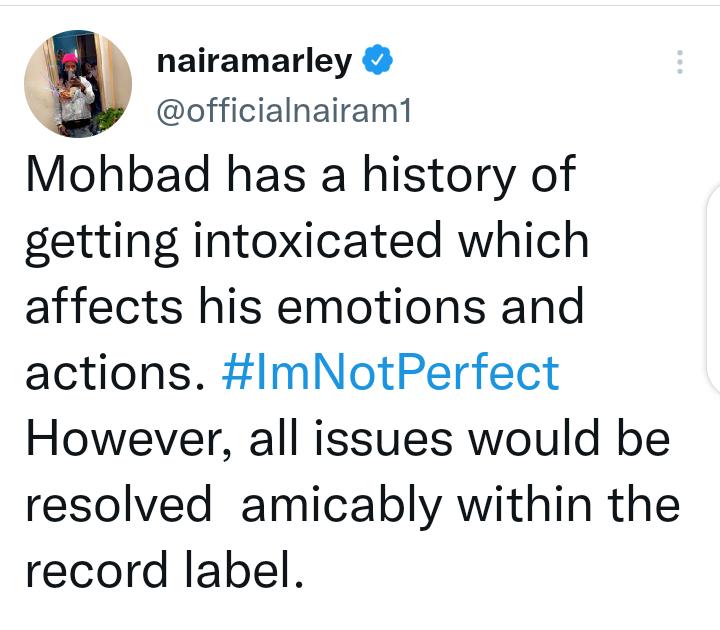The height and width of the screenshot is (630, 720).
Task: Click the word 'label.' at tweet end
Action: tap(244, 570)
